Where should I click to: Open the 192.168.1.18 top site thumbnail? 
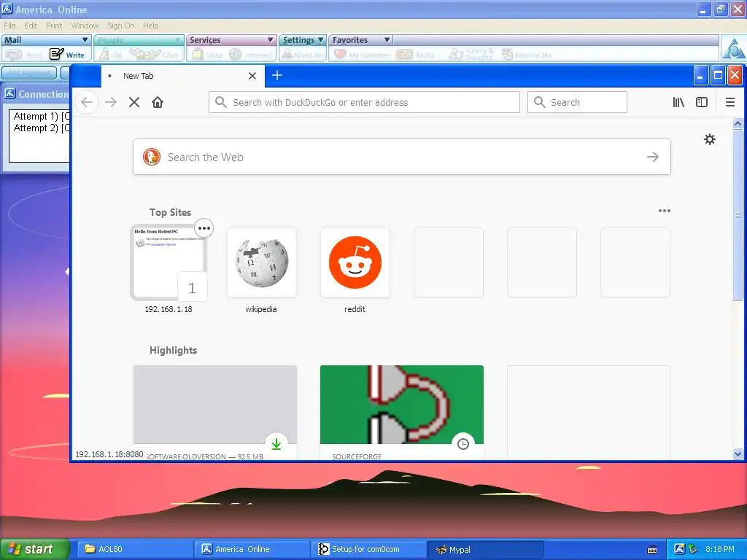[169, 262]
